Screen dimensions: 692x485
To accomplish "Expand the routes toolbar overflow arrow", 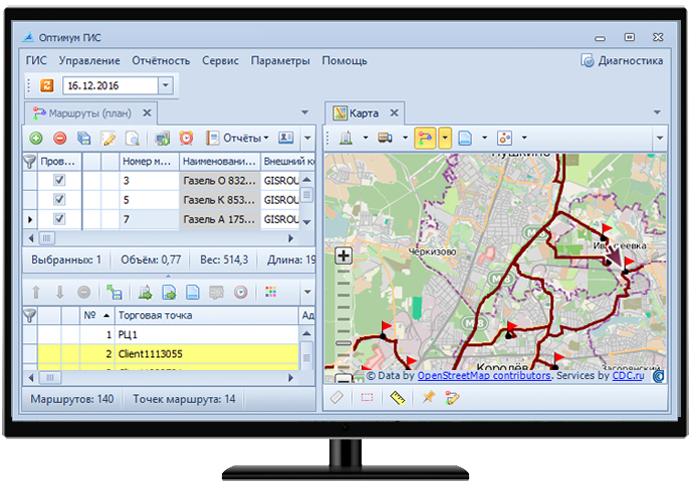I will pyautogui.click(x=308, y=138).
